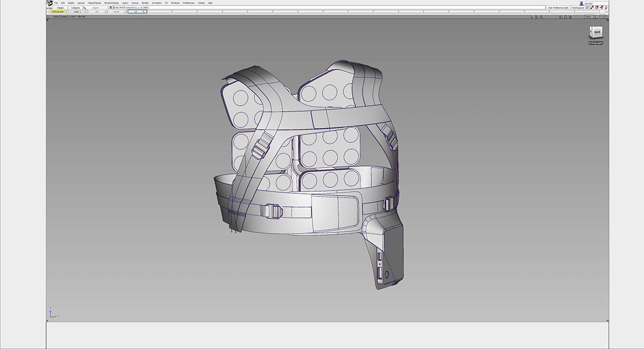Viewport: 644px width, 349px height.
Task: Open the Workspaces dropdown
Action: click(x=578, y=8)
